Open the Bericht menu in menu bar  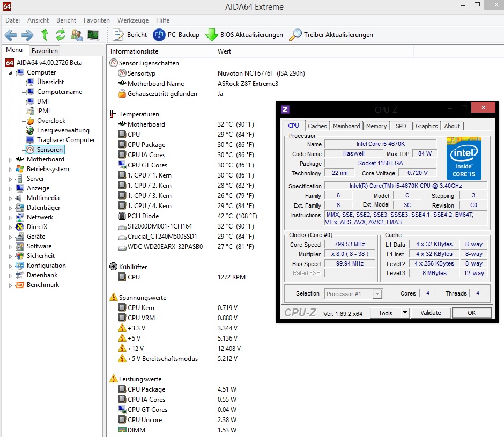pyautogui.click(x=66, y=20)
